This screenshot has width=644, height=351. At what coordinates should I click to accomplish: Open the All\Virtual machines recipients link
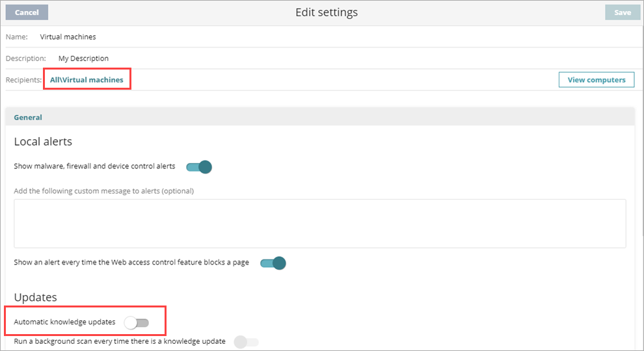tap(87, 80)
